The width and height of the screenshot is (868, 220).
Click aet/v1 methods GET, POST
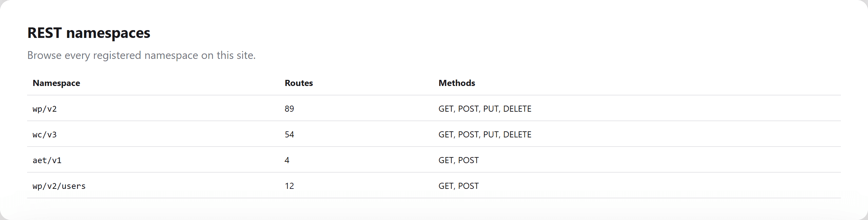point(458,160)
